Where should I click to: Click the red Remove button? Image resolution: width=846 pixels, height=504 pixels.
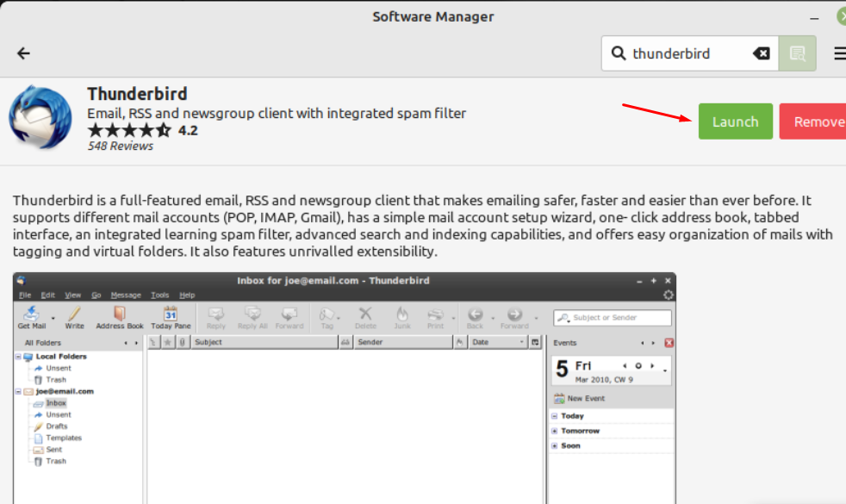tap(812, 121)
